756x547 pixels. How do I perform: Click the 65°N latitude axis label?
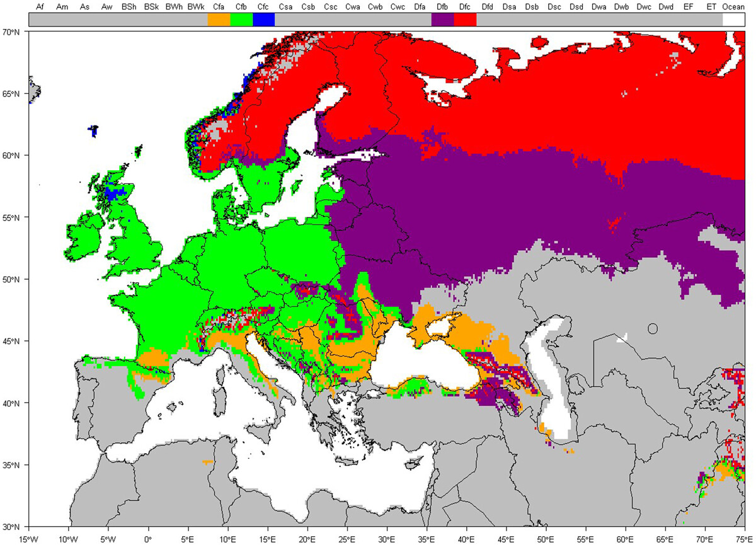[x=11, y=94]
